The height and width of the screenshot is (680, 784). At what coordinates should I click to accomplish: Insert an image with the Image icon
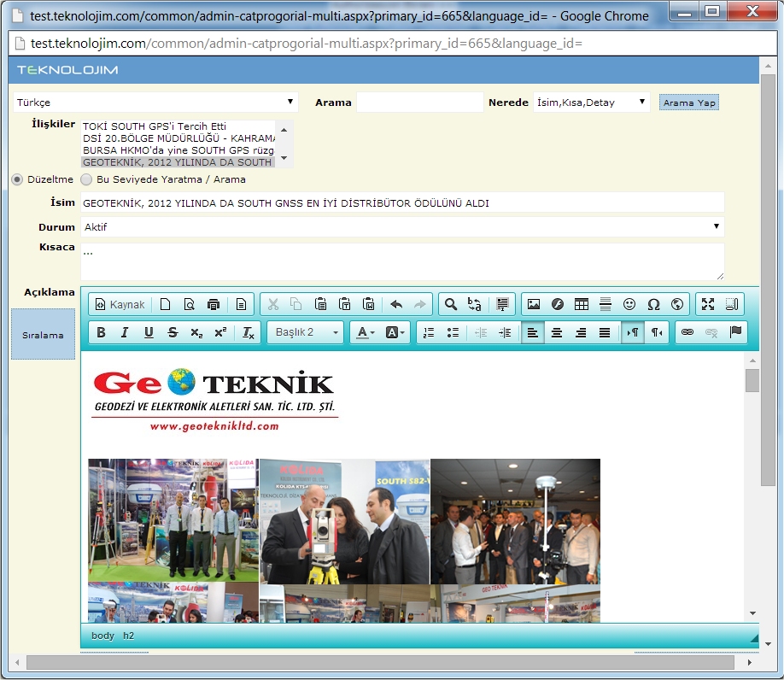point(534,304)
